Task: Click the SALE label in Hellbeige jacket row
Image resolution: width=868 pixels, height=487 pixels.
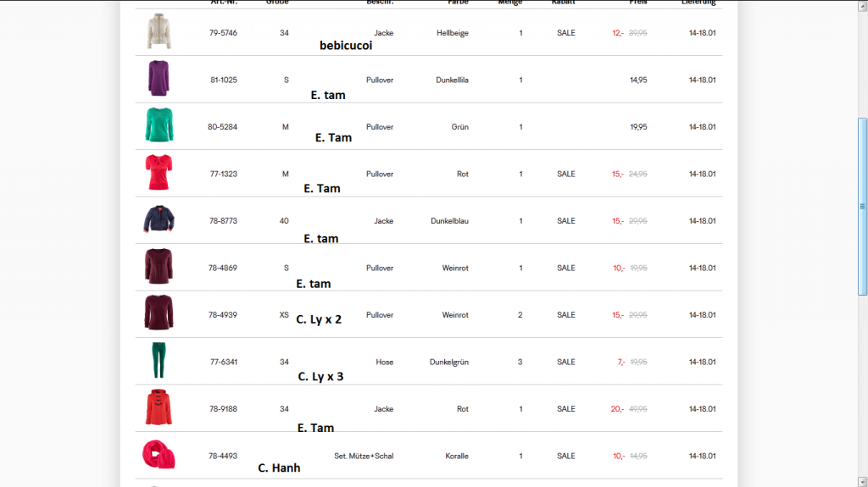Action: [566, 33]
